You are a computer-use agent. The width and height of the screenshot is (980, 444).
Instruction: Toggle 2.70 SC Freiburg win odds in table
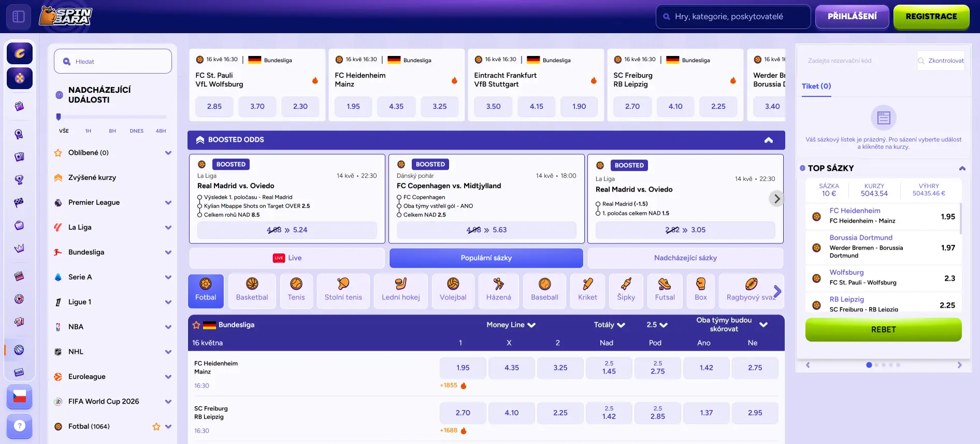pyautogui.click(x=463, y=413)
